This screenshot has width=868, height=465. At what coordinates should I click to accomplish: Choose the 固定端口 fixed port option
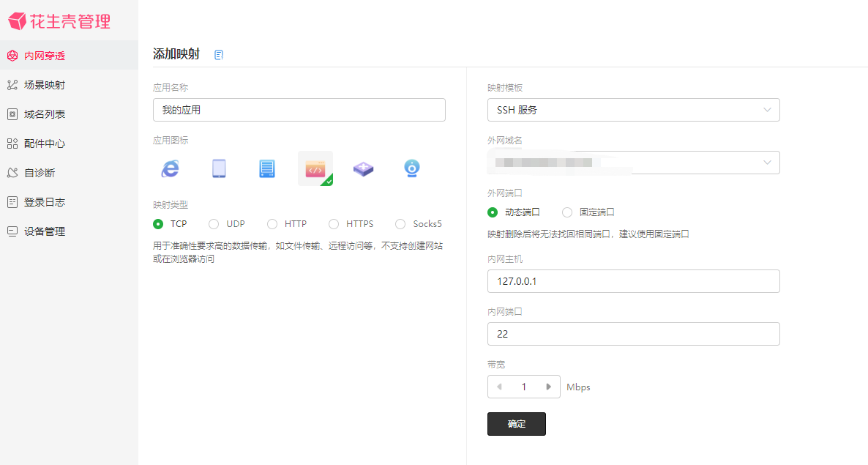pyautogui.click(x=567, y=212)
